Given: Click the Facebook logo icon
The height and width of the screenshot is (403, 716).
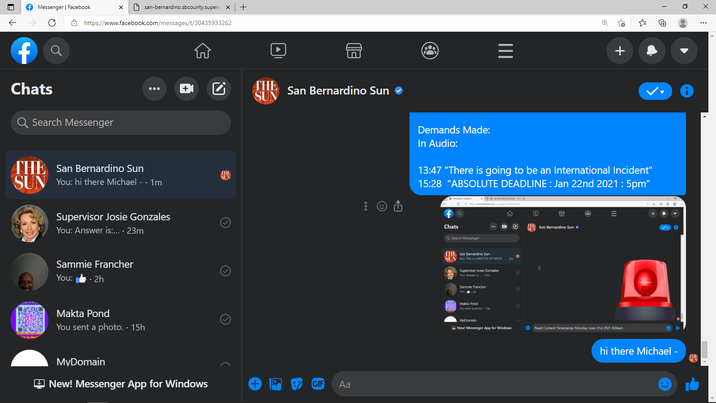Looking at the screenshot, I should (24, 51).
